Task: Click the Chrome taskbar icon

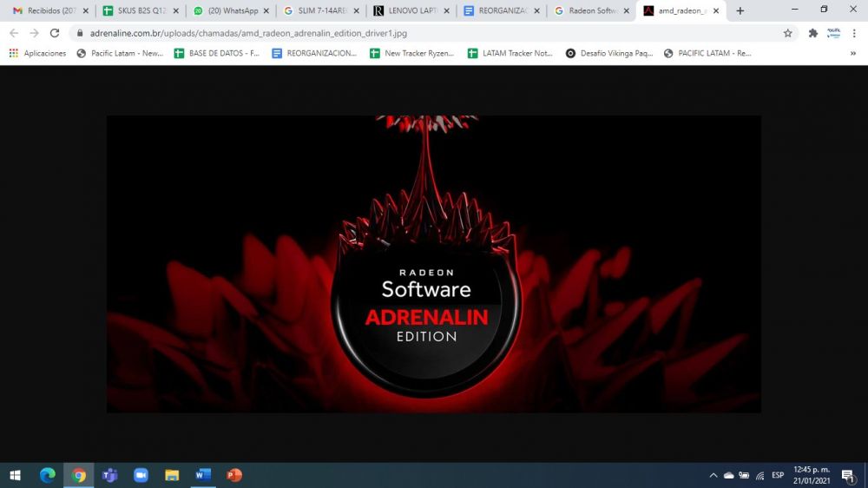Action: pyautogui.click(x=79, y=475)
